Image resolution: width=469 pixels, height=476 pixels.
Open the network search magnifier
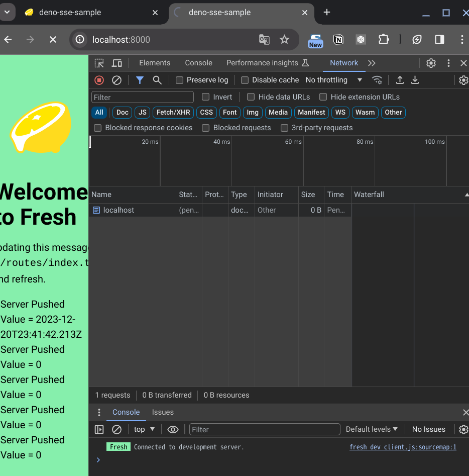click(x=157, y=80)
